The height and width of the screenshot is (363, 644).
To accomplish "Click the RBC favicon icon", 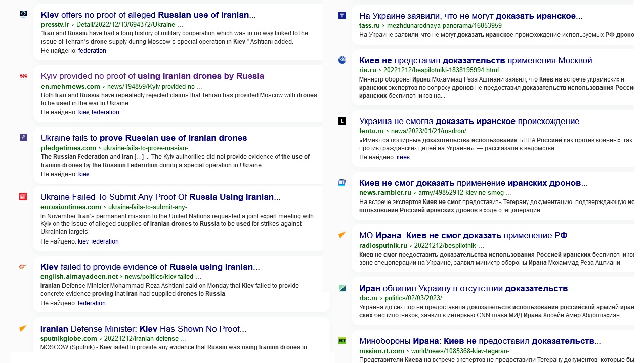I will pyautogui.click(x=342, y=288).
